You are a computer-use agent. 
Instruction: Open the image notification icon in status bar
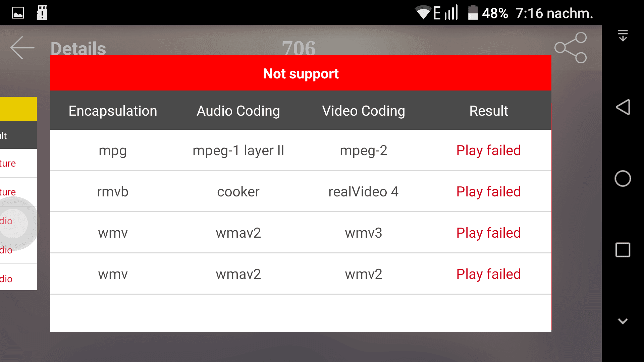tap(18, 13)
